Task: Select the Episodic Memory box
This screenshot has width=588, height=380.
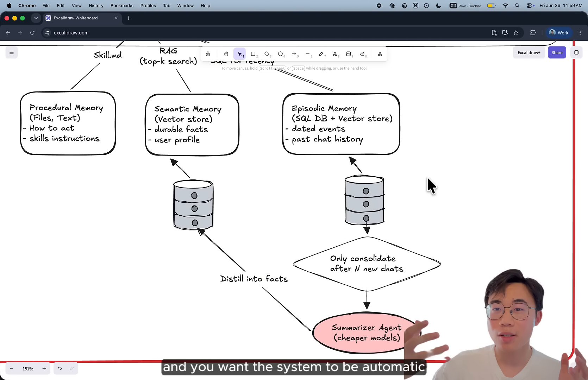Action: point(341,124)
